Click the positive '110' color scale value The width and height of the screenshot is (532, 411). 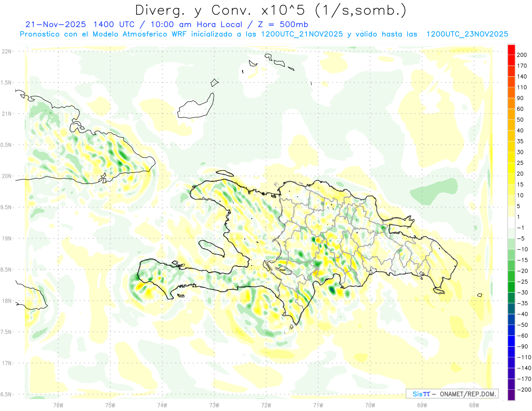point(523,87)
